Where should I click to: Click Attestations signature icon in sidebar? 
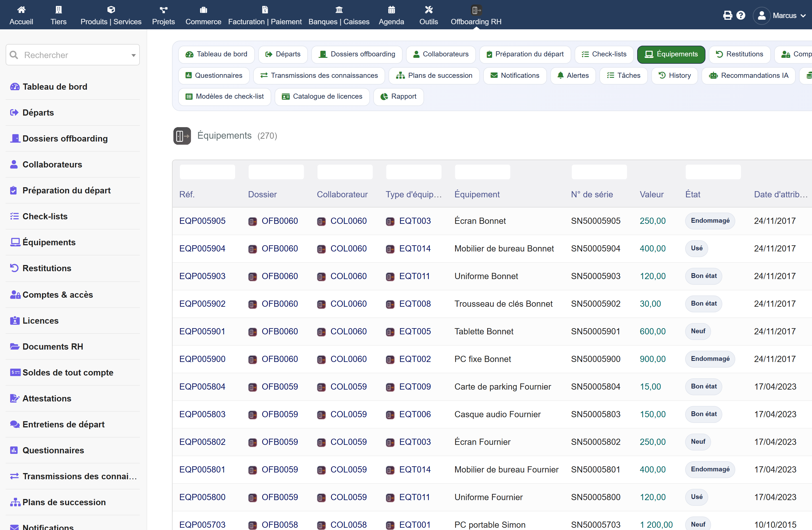coord(15,398)
